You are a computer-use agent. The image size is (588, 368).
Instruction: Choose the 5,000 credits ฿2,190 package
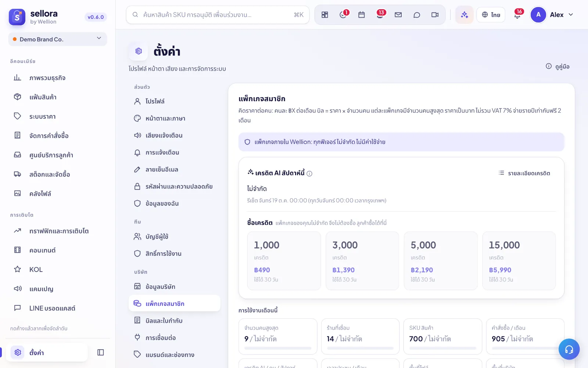click(441, 261)
